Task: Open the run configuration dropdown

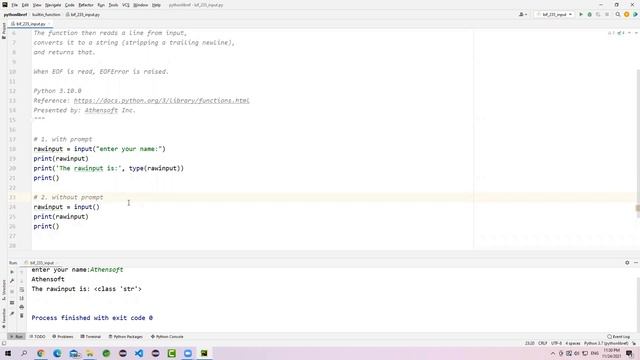Action: (x=554, y=14)
